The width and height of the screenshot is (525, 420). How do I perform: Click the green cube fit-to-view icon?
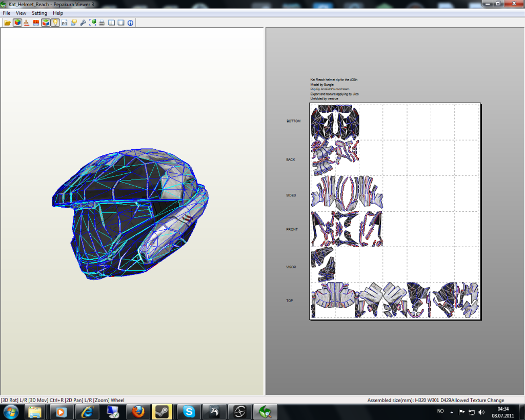(x=93, y=23)
